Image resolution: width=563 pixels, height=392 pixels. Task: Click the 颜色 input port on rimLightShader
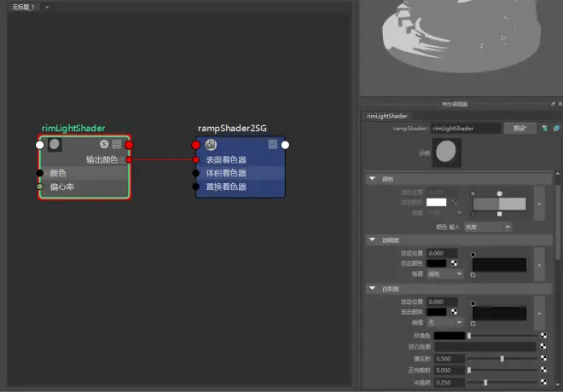tap(40, 173)
